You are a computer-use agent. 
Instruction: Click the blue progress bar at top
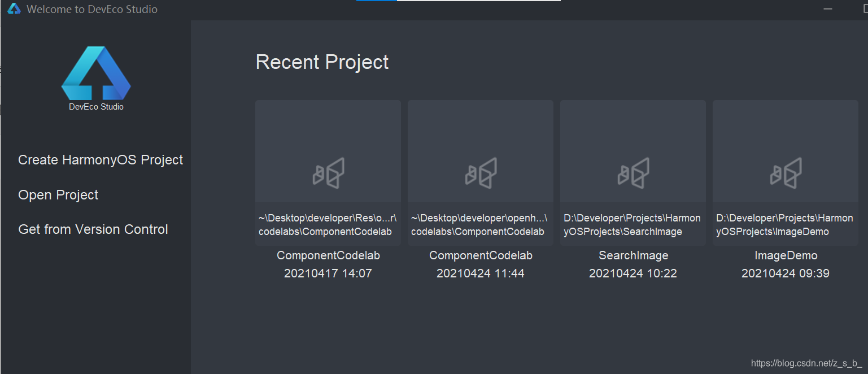(x=374, y=2)
